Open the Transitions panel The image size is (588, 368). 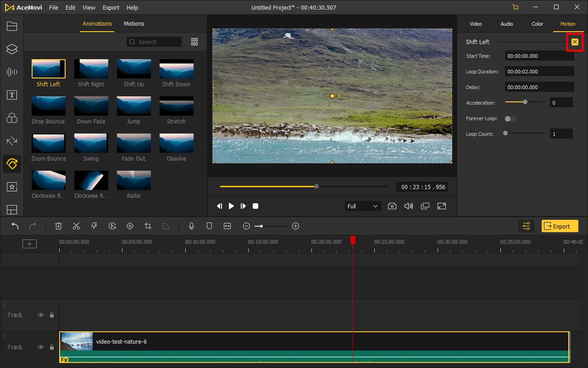coord(12,140)
